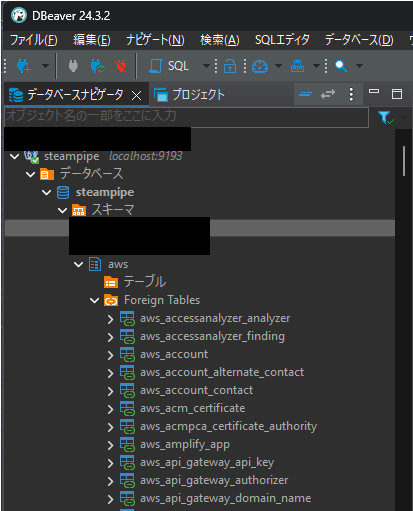This screenshot has width=413, height=511.
Task: Click the Collapse All icon in navigator
Action: (x=305, y=94)
